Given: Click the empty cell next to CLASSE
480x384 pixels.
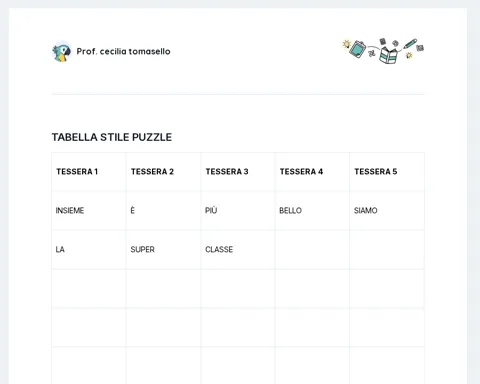Looking at the screenshot, I should pos(312,250).
